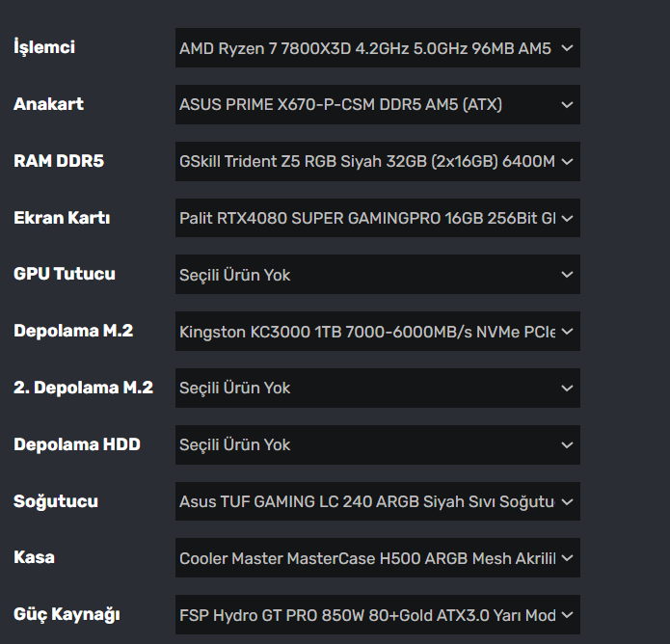
Task: Expand the Depolama M.2 storage dropdown
Action: click(x=377, y=332)
